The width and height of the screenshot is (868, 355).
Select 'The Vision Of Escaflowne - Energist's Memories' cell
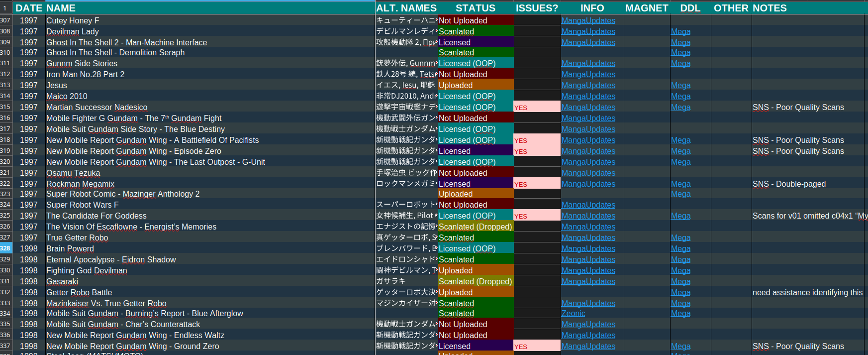(210, 227)
